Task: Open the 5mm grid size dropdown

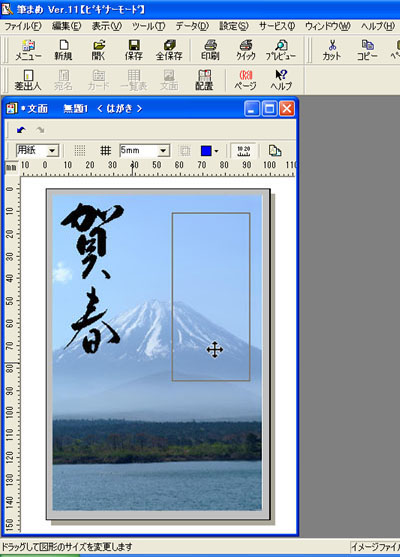Action: [x=163, y=151]
